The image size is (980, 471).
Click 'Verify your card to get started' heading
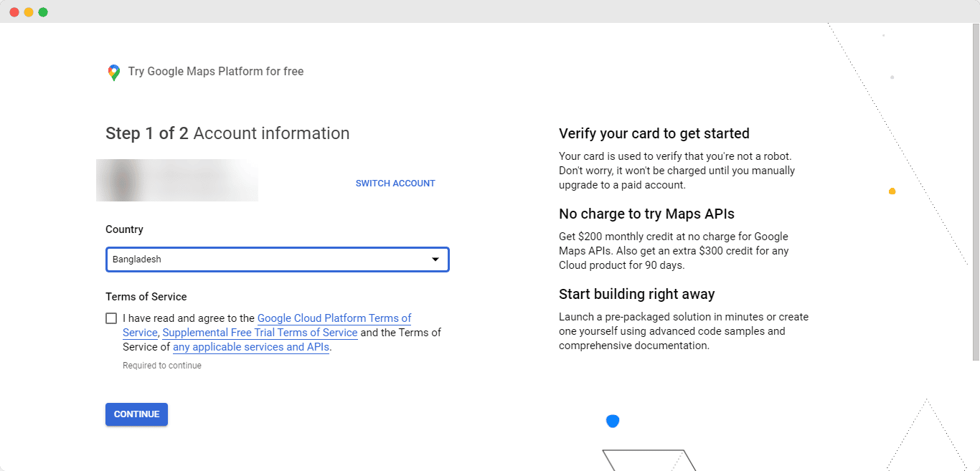click(x=654, y=133)
